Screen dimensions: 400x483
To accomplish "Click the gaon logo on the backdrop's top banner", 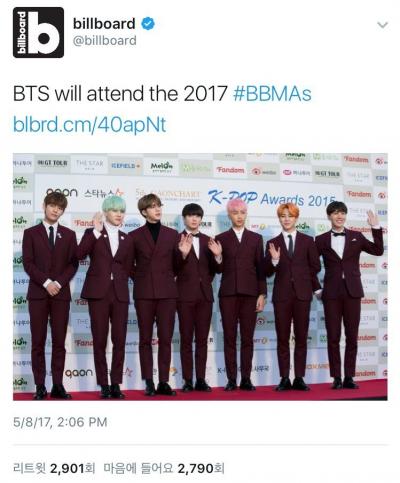I will pos(62,192).
